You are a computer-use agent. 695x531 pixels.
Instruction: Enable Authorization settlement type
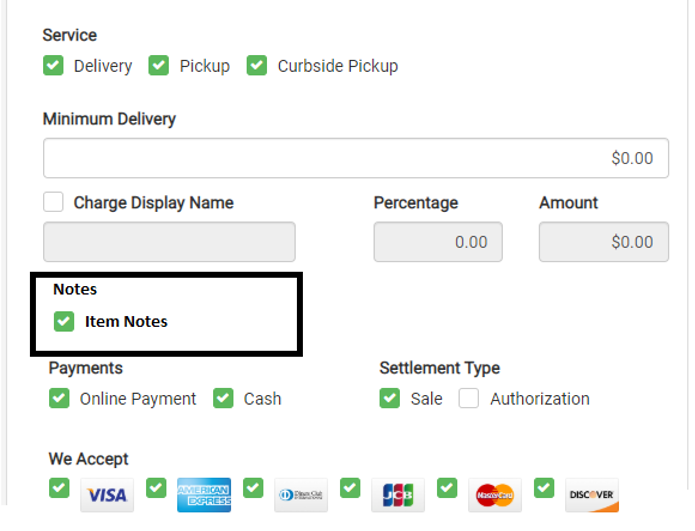click(469, 399)
